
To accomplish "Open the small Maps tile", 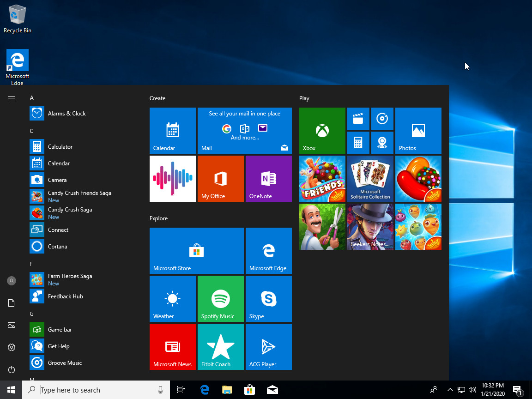I will (x=382, y=143).
